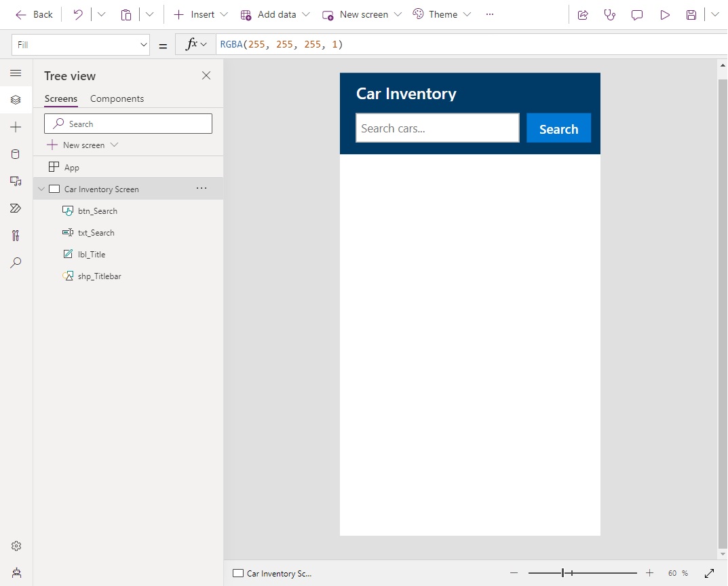Click the Save disk icon
The image size is (728, 586).
(691, 15)
